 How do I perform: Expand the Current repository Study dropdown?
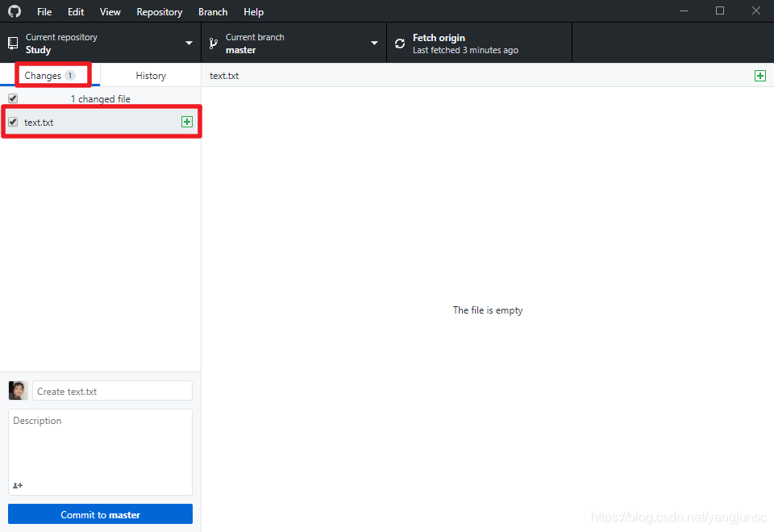pos(100,44)
